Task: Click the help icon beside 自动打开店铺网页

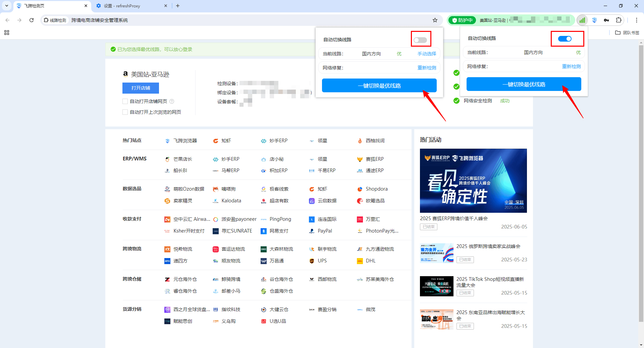Action: (x=172, y=101)
